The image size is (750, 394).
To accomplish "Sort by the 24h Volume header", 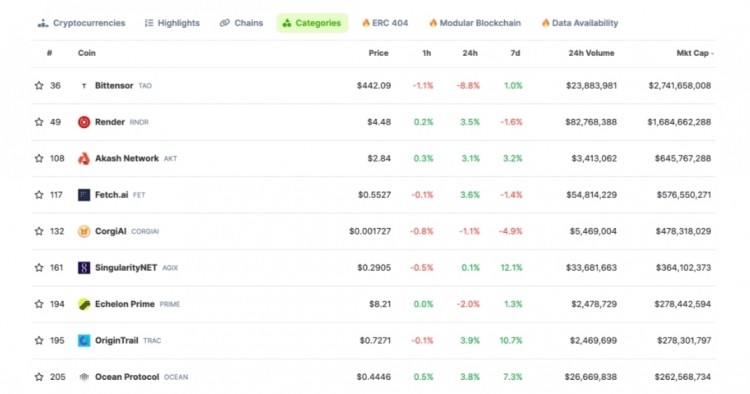I will (x=591, y=53).
